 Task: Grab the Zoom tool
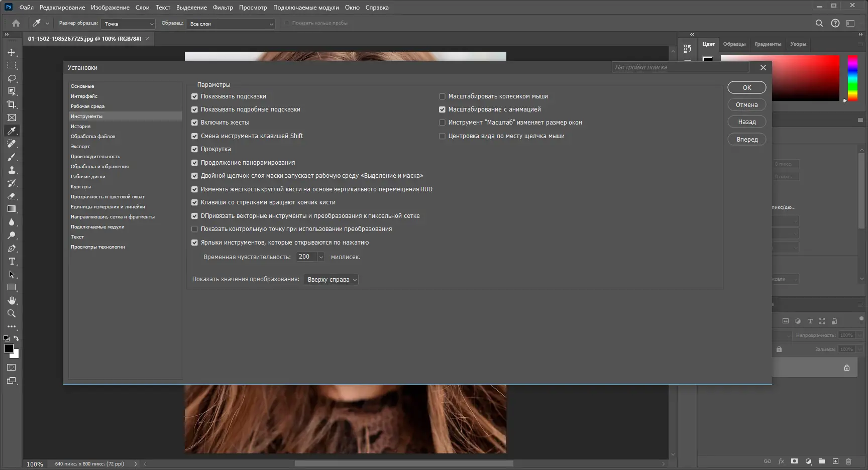11,313
